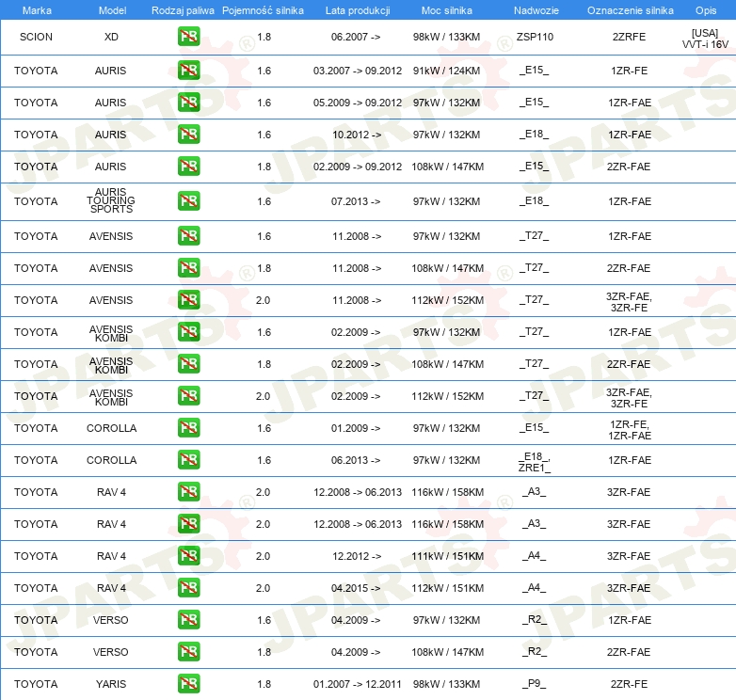Click the Oznaczenie silnika column header
Image resolution: width=736 pixels, height=700 pixels.
pos(630,10)
